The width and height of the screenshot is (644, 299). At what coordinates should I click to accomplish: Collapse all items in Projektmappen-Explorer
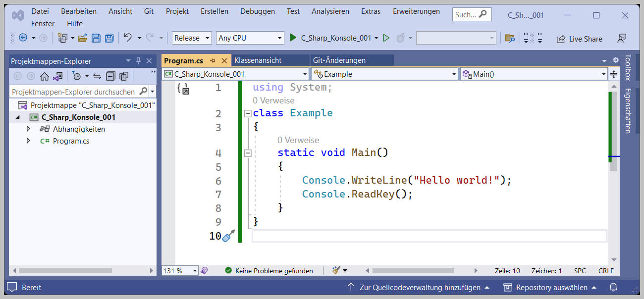pyautogui.click(x=110, y=76)
